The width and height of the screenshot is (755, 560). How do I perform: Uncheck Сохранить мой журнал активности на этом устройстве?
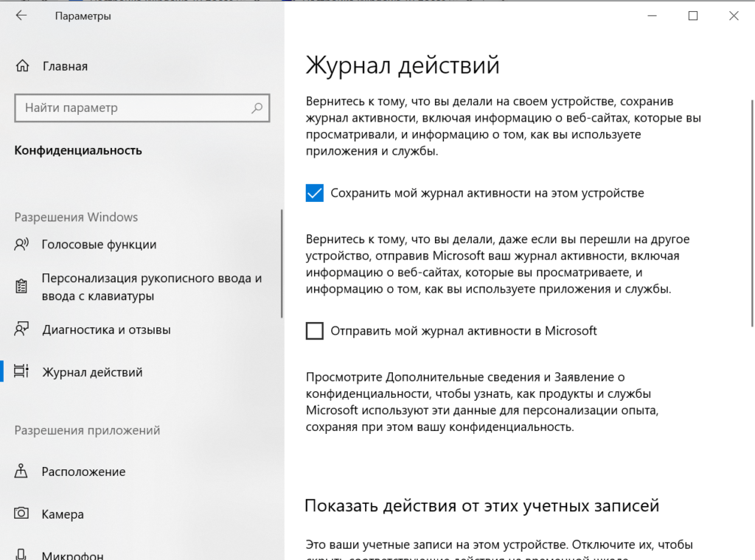(314, 193)
